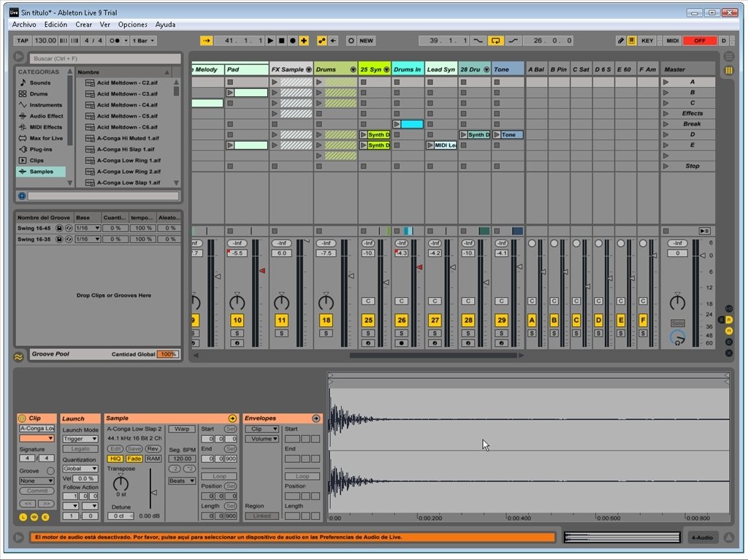748x560 pixels.
Task: Open the Crear menu
Action: 83,24
